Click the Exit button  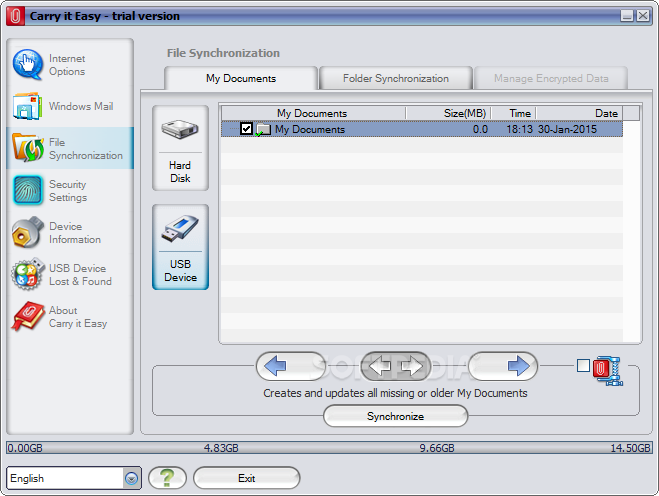247,478
